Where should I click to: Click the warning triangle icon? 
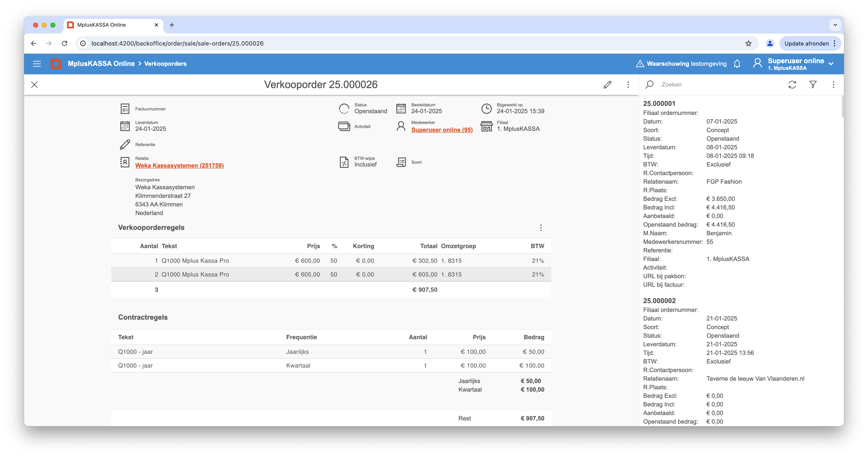tap(640, 64)
